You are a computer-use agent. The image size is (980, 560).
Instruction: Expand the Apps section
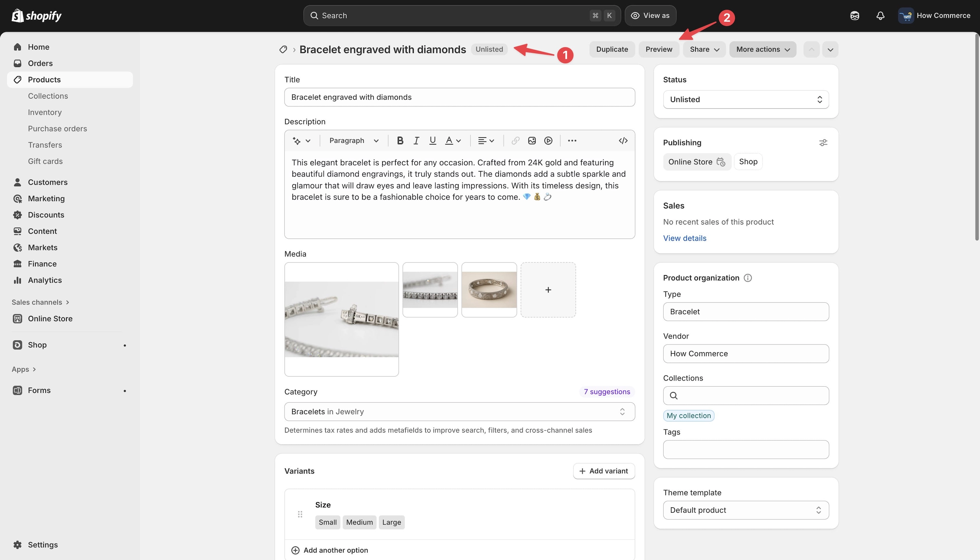click(24, 369)
